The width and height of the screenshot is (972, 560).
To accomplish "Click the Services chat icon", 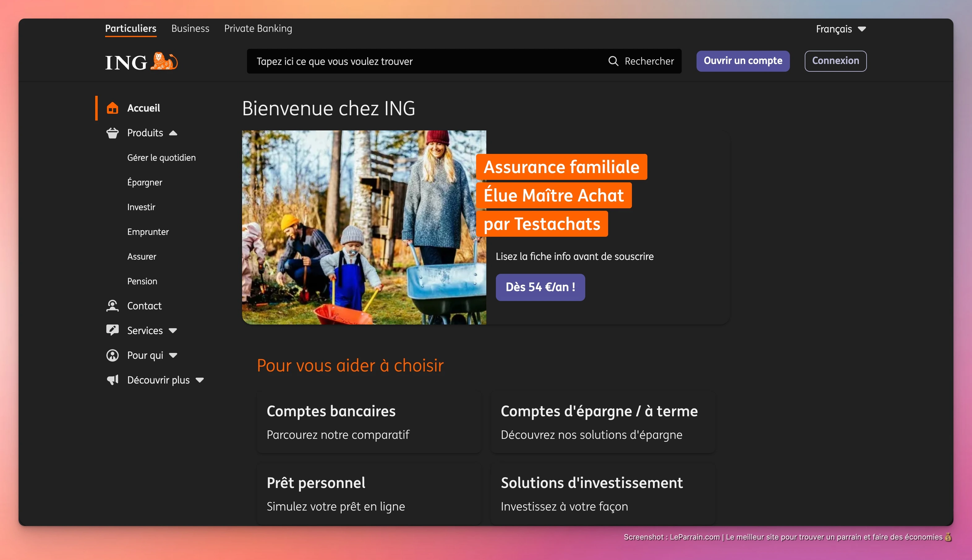I will 112,330.
